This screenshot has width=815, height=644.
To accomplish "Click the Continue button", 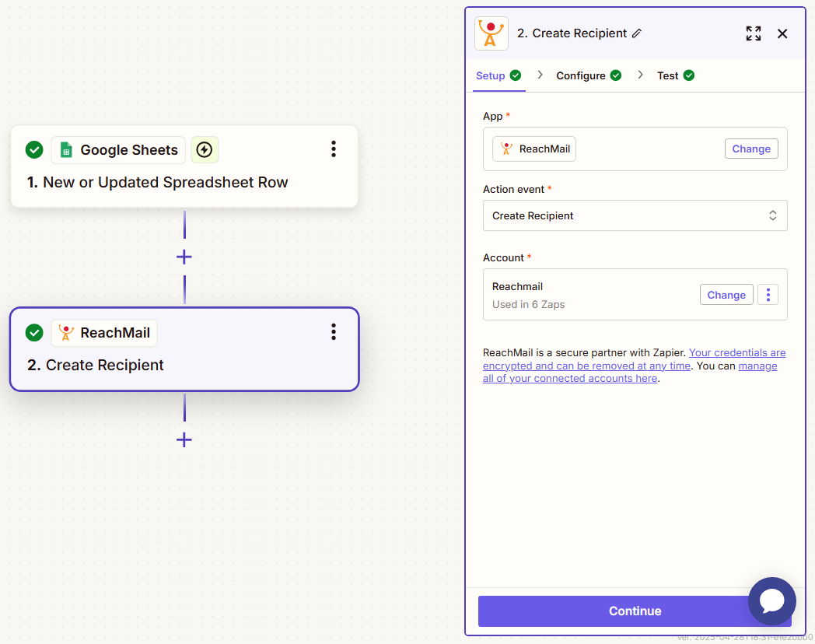I will pos(635,611).
